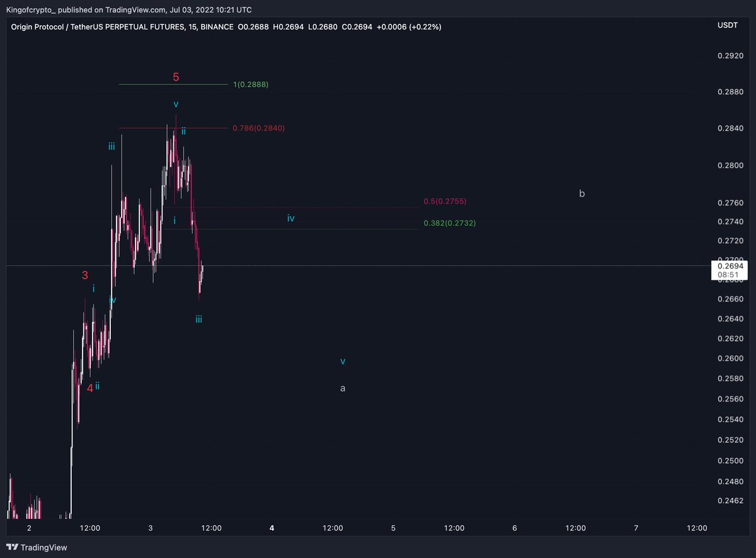
Task: Select the blue v label above gray a
Action: click(343, 362)
